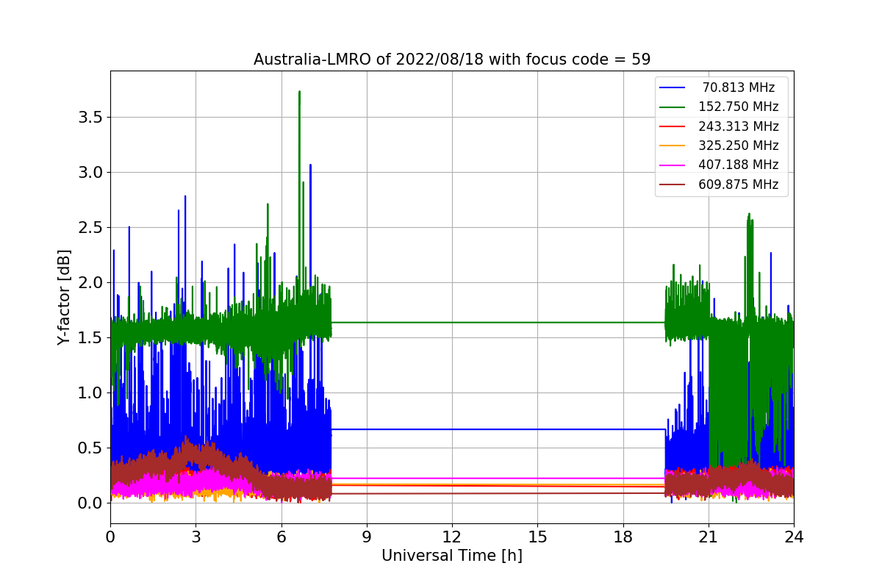
Task: Click the 1.0 y-axis tick label
Action: click(x=90, y=393)
